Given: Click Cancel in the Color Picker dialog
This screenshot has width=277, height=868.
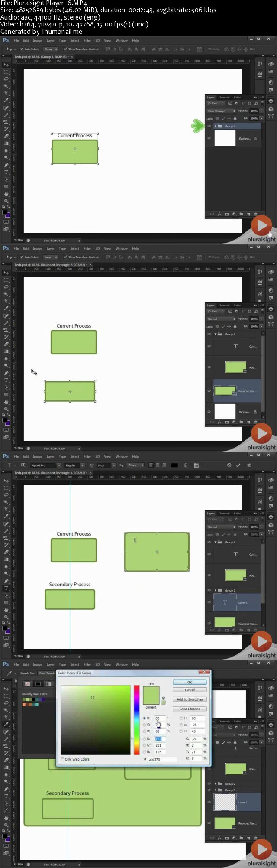Looking at the screenshot, I should coord(190,689).
